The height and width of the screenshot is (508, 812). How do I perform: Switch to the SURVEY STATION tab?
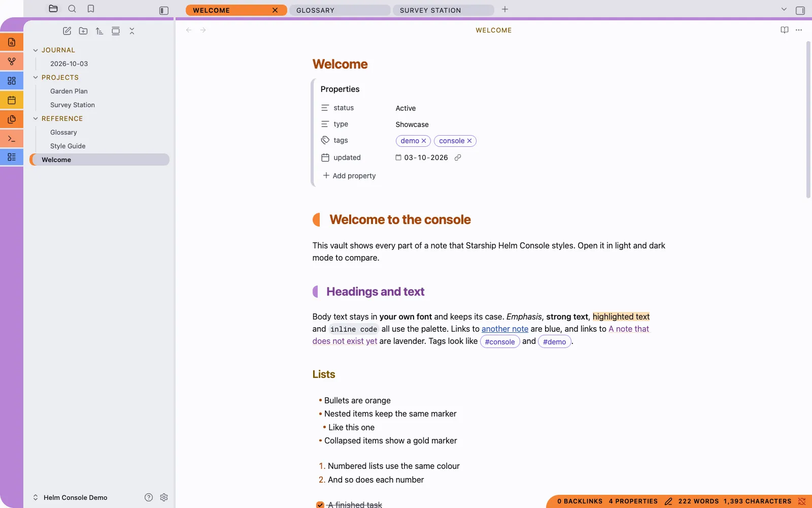point(443,10)
